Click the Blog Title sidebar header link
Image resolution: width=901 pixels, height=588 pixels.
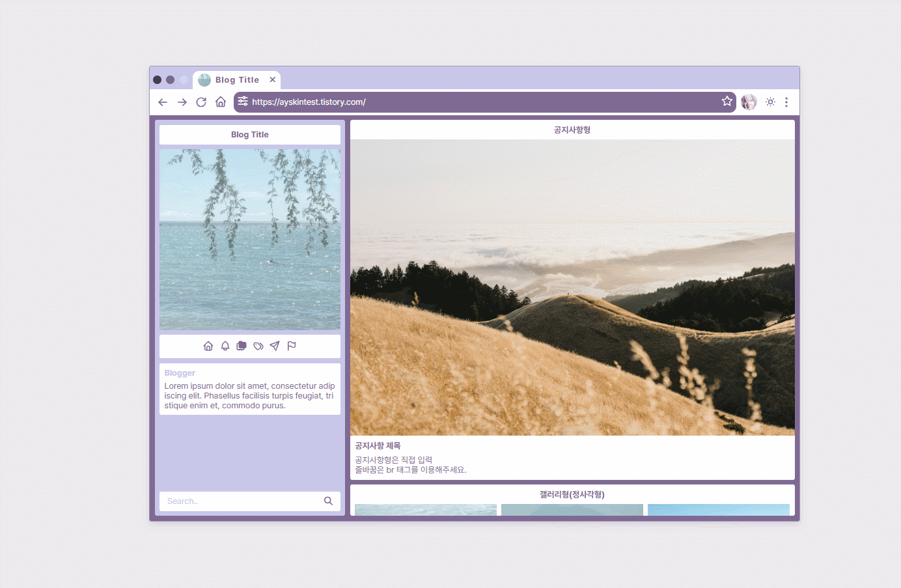pos(250,135)
